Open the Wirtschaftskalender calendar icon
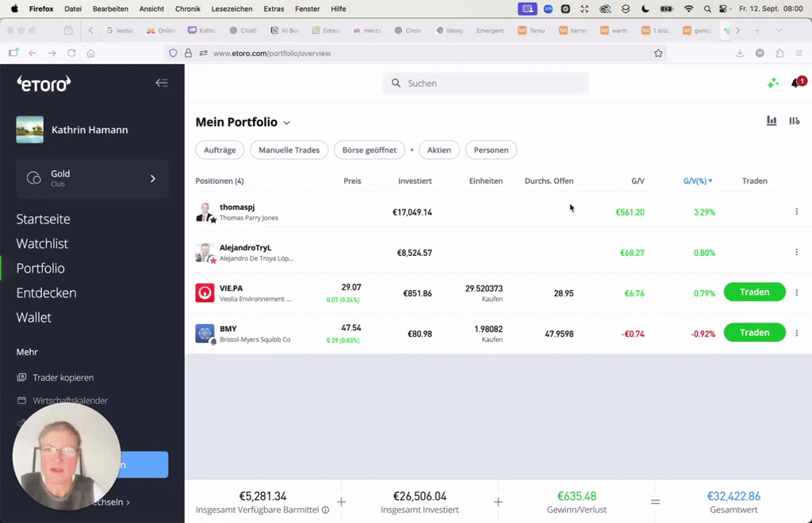 (x=22, y=400)
